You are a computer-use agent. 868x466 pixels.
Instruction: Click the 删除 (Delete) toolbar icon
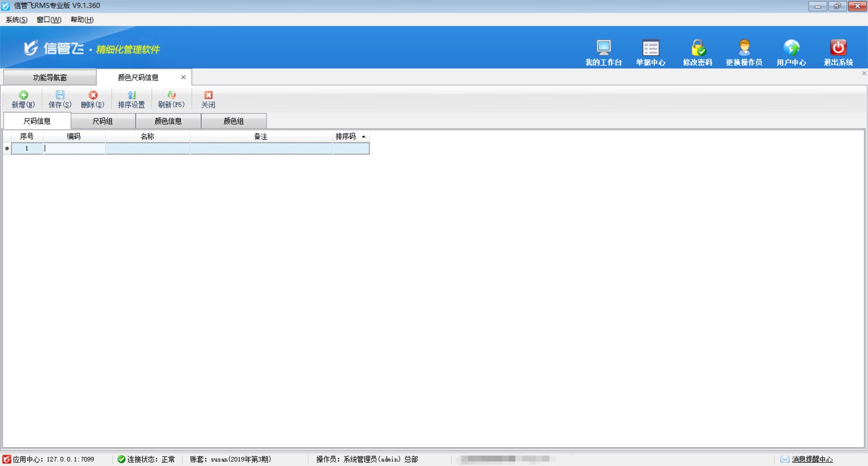[x=93, y=95]
